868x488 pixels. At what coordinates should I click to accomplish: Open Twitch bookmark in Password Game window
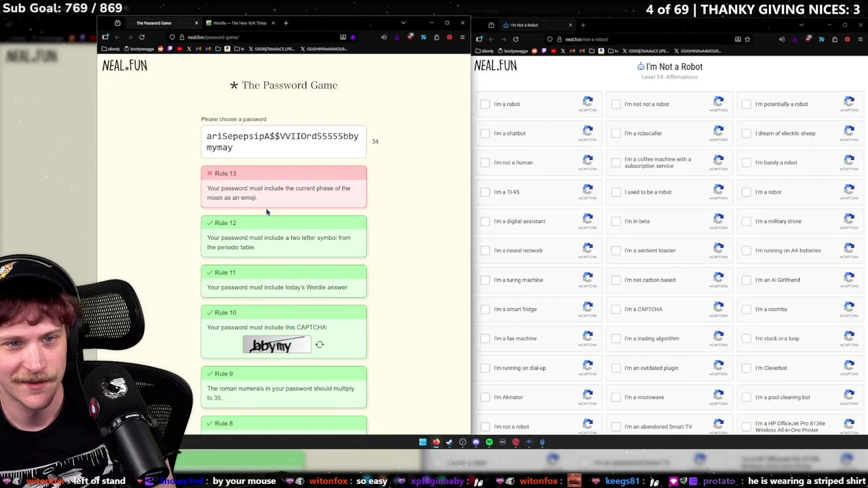(x=170, y=49)
